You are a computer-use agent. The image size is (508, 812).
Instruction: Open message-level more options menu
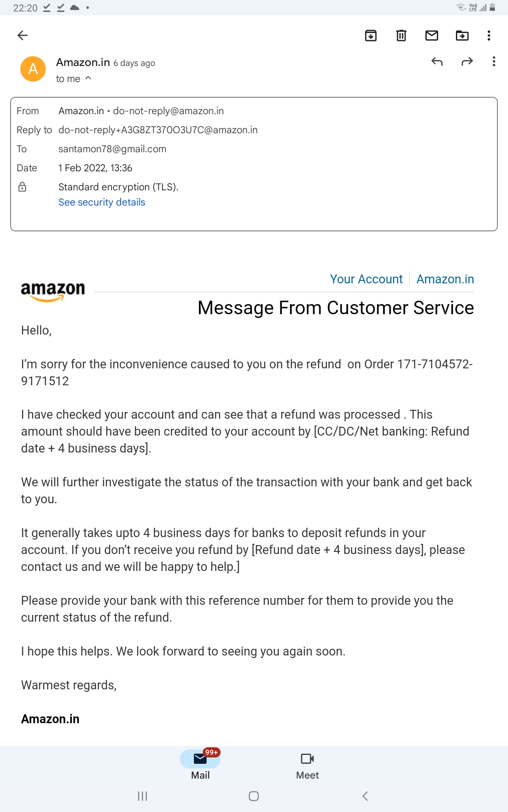494,62
